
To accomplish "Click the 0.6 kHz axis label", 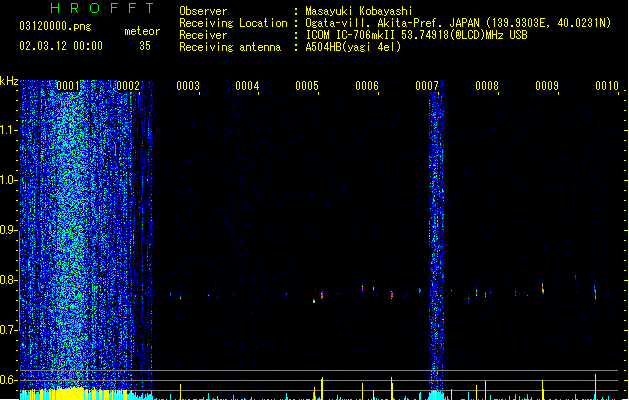I will 7,380.
